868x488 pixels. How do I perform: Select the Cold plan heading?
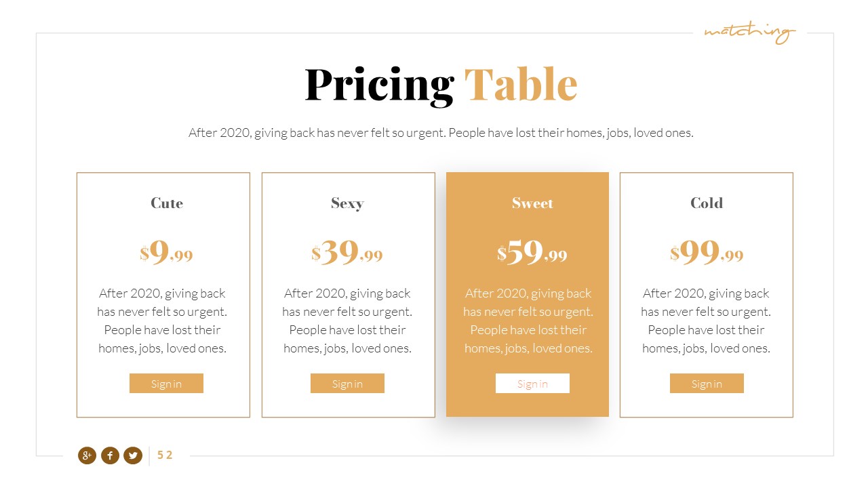coord(707,203)
